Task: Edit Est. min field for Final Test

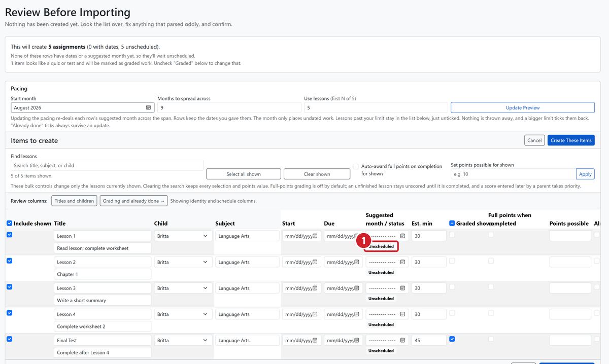Action: click(x=429, y=340)
